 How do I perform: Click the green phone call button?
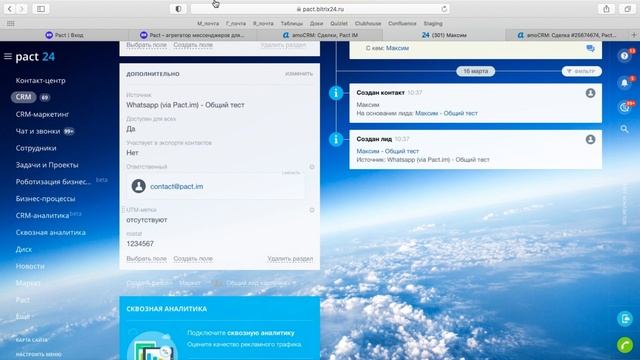pyautogui.click(x=625, y=345)
